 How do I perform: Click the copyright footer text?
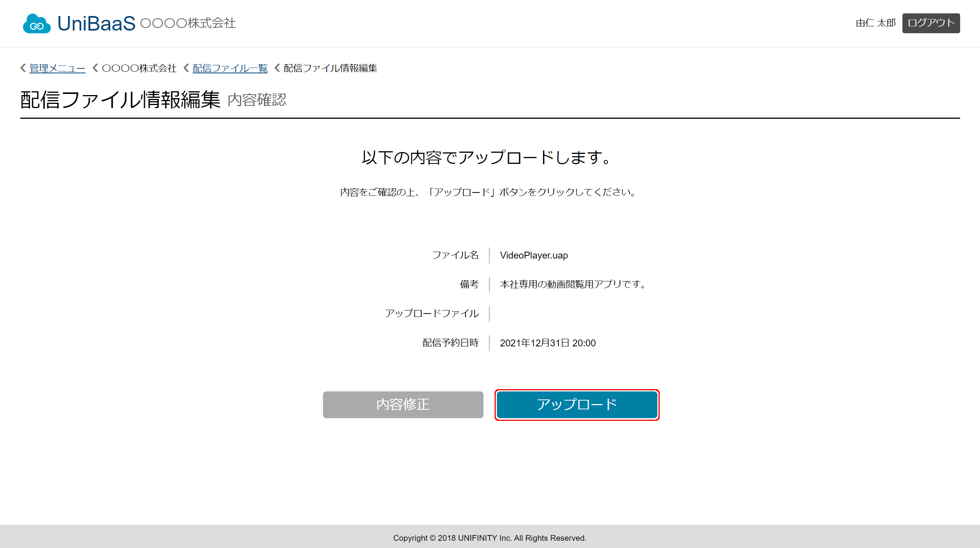tap(490, 538)
